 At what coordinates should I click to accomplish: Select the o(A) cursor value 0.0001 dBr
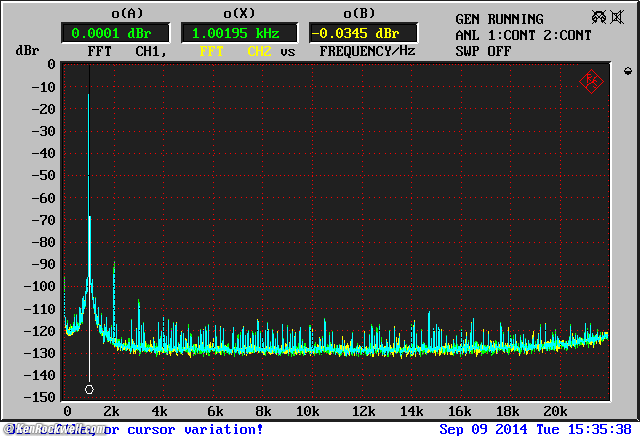[x=116, y=33]
